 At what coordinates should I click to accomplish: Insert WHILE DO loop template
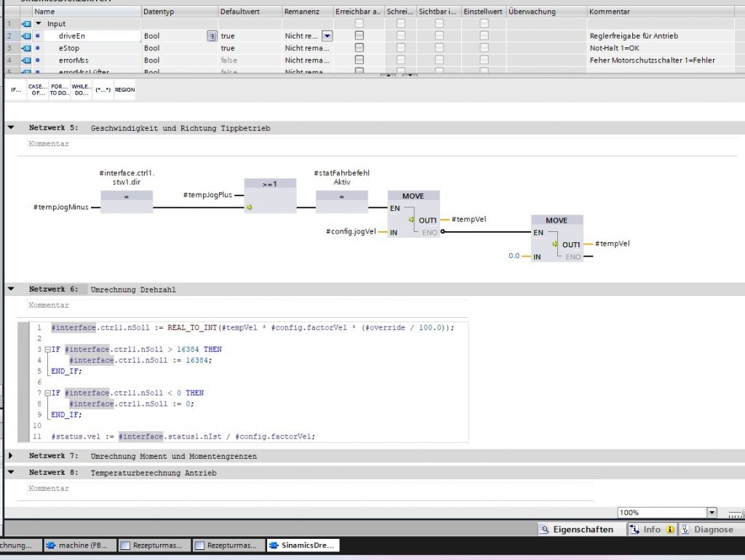(x=81, y=89)
